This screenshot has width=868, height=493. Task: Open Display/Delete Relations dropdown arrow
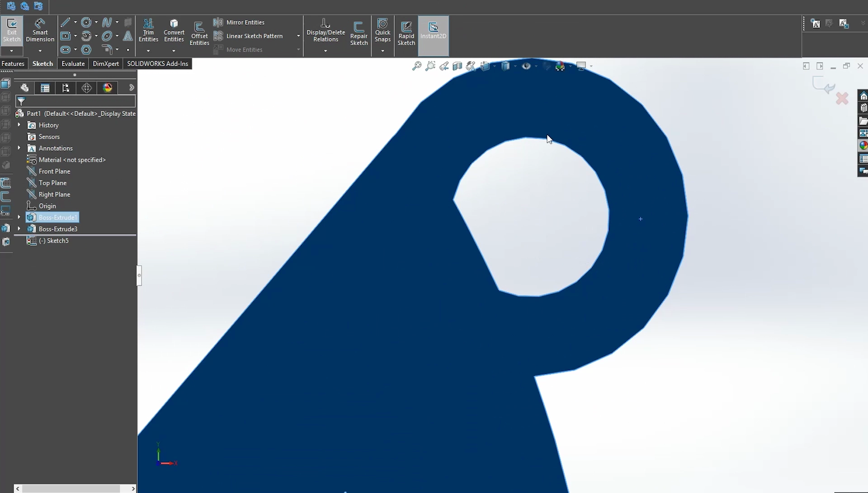(x=325, y=51)
